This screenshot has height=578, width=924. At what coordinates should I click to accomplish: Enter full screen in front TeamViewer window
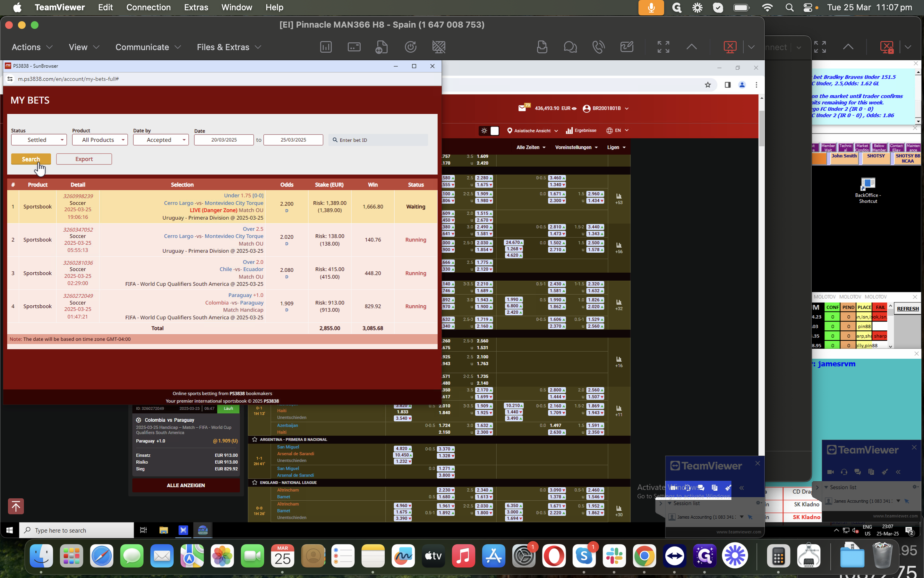click(663, 47)
